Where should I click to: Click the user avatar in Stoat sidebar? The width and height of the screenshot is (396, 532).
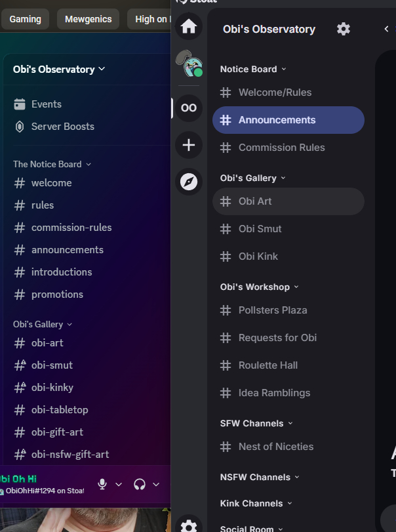[x=189, y=64]
